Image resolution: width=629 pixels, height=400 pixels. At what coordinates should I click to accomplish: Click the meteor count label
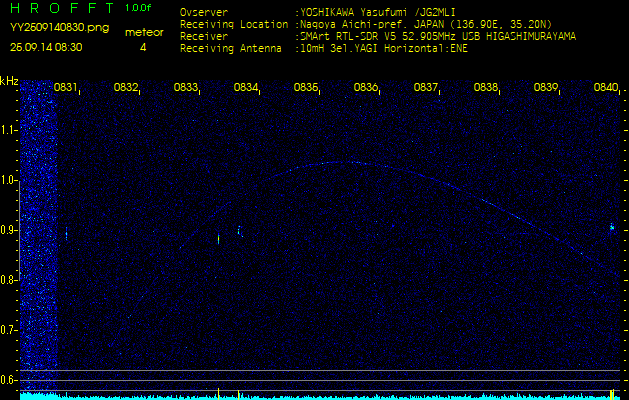click(144, 32)
